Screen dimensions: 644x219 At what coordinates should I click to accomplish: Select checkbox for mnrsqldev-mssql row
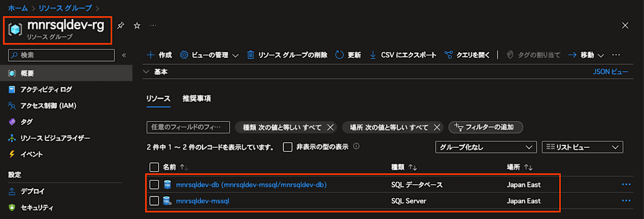point(154,201)
